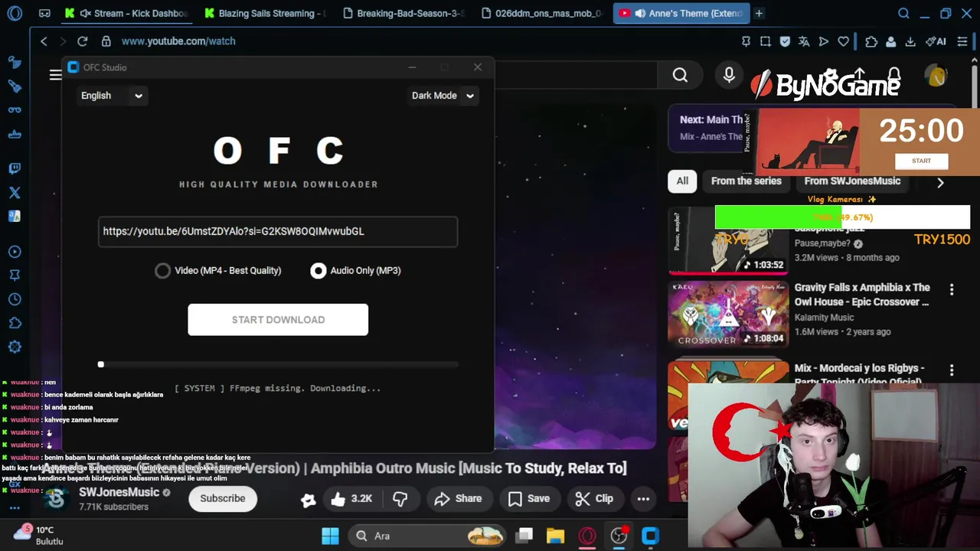Open options menu for Mordecai y los Rigbys mix

pos(952,370)
